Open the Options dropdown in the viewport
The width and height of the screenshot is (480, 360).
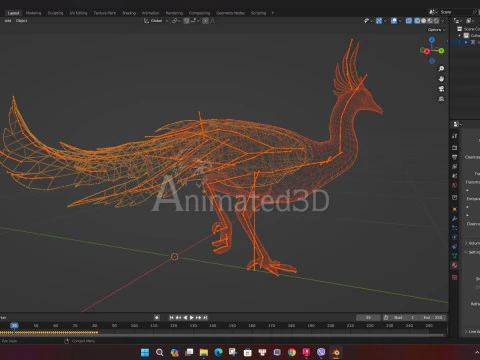click(x=436, y=30)
